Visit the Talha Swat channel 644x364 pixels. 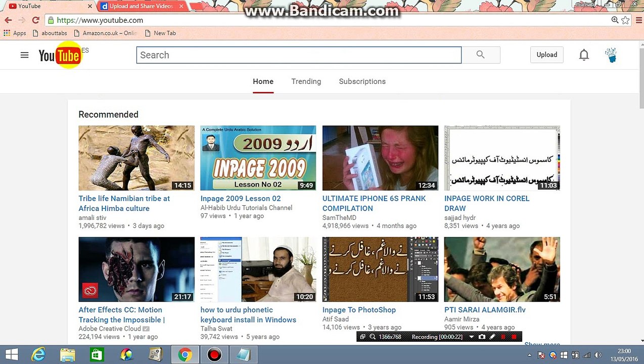point(216,329)
